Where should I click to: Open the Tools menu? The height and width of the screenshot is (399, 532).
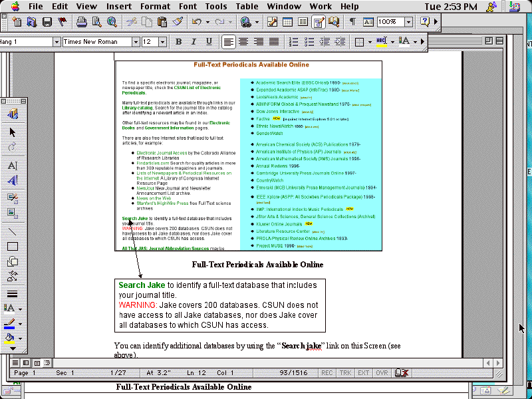pyautogui.click(x=216, y=7)
